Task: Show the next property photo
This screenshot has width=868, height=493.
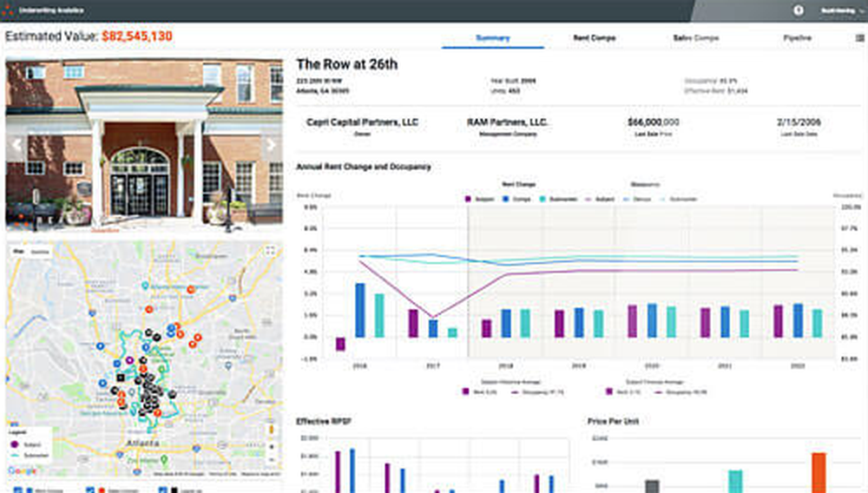Action: pos(271,145)
